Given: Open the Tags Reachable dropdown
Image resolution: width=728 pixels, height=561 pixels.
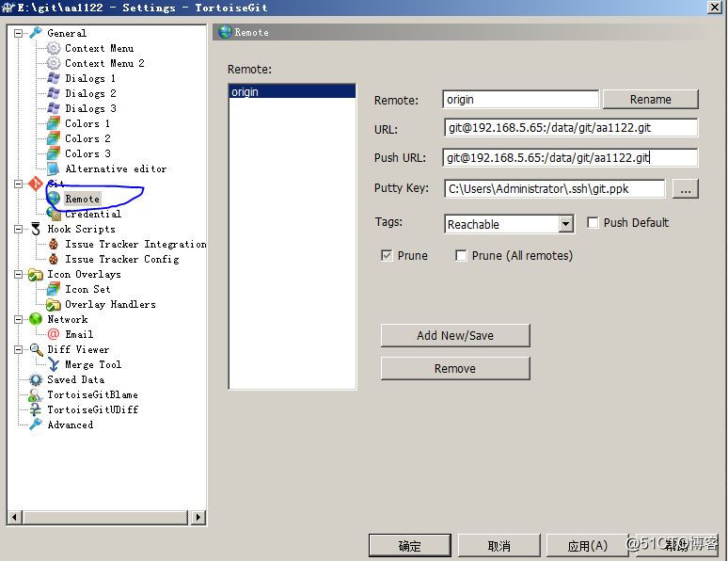Looking at the screenshot, I should pyautogui.click(x=565, y=224).
